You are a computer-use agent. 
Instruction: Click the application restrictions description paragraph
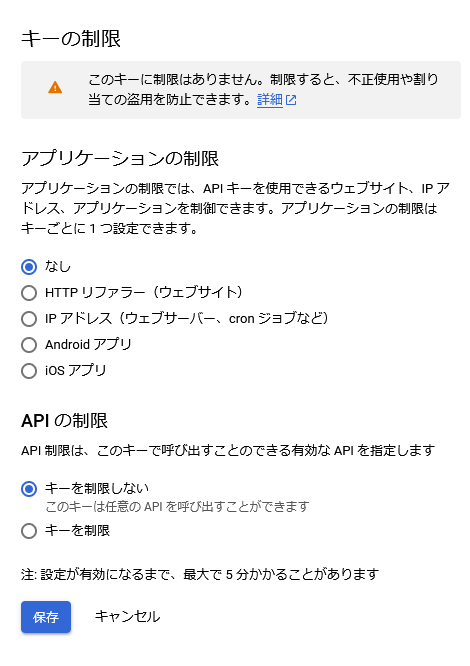click(235, 208)
